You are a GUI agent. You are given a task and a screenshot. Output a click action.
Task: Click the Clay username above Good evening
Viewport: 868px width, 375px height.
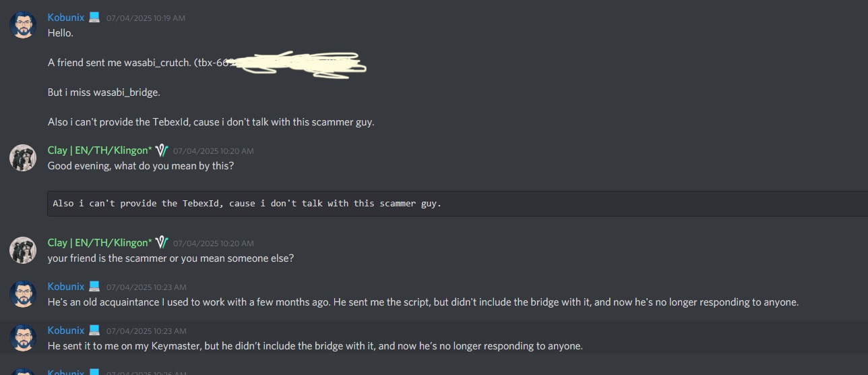click(100, 150)
